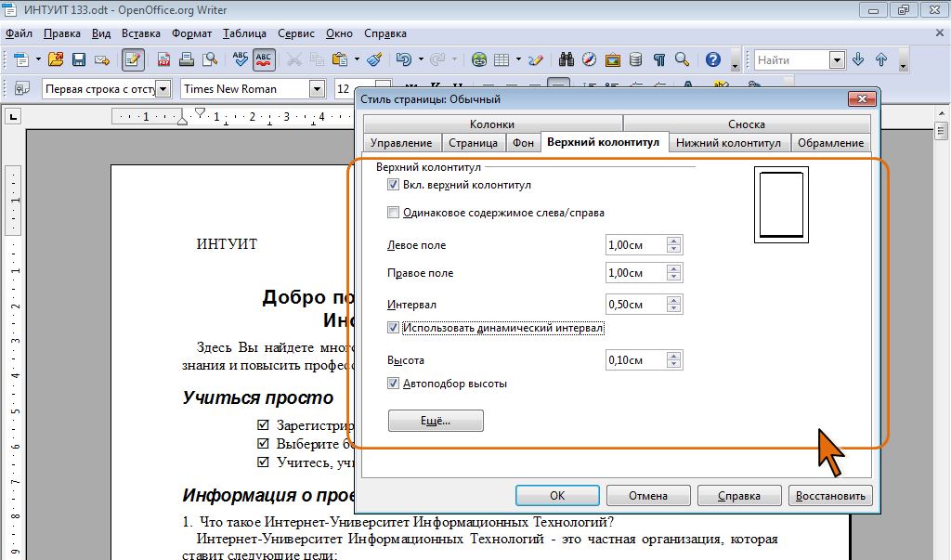This screenshot has height=560, width=951.
Task: Close the page style dialog
Action: (x=862, y=98)
